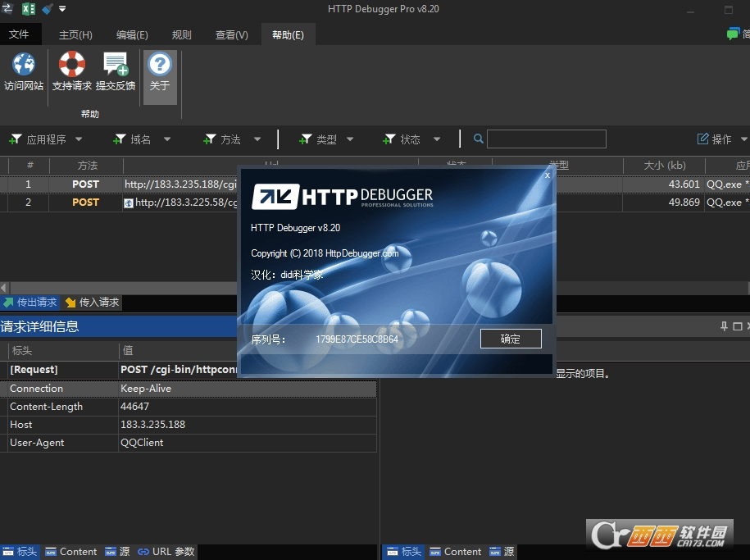Screen dimensions: 750x560
Task: Switch to the 传入请求 tab
Action: click(x=93, y=303)
